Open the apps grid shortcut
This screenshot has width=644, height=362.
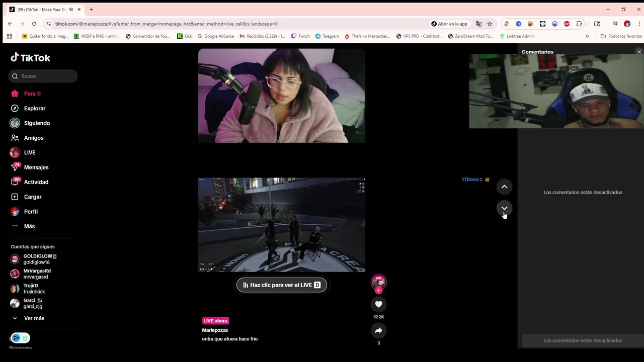pos(9,36)
